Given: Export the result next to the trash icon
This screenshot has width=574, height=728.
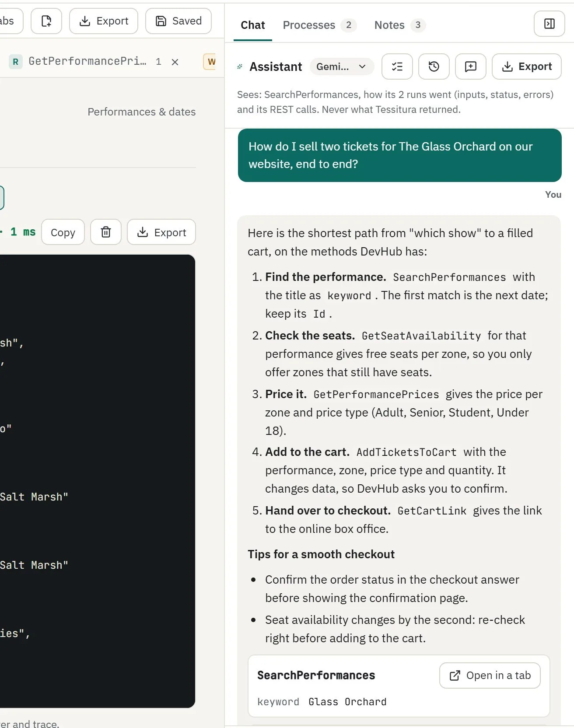Looking at the screenshot, I should tap(161, 232).
